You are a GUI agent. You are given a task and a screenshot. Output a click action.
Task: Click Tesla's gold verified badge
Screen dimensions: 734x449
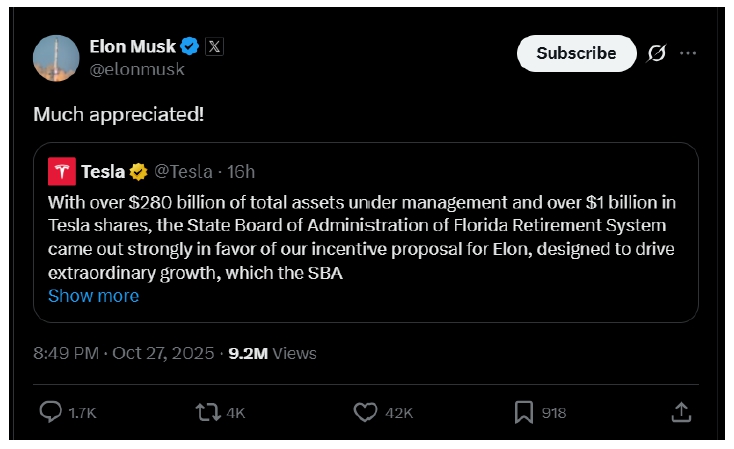138,172
